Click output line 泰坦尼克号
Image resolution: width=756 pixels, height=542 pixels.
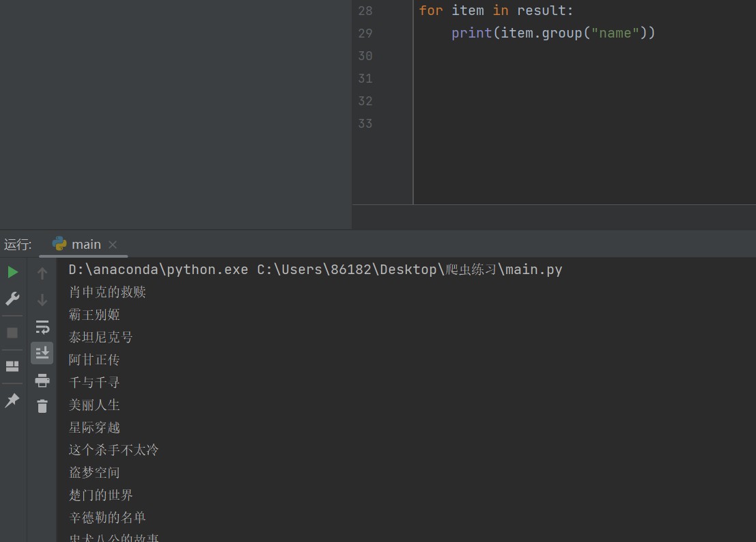(x=100, y=337)
